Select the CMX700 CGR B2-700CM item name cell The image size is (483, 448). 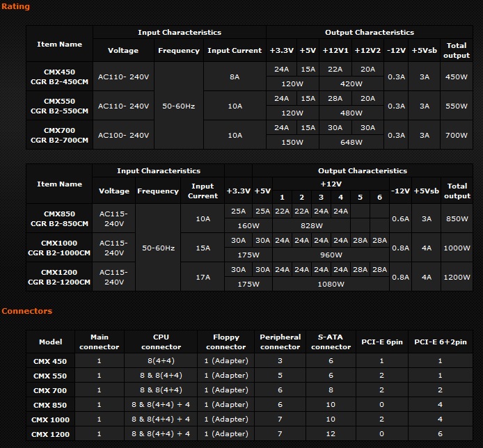[x=59, y=135]
